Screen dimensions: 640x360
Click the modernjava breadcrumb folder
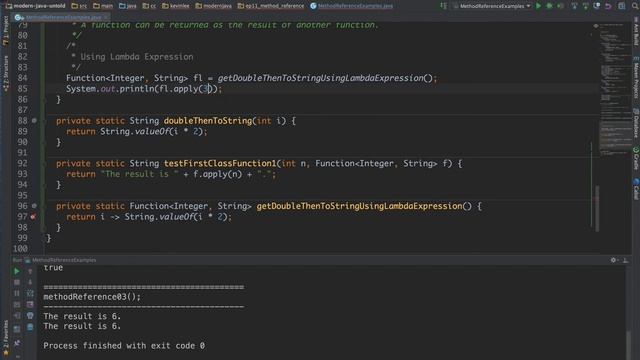(x=213, y=6)
